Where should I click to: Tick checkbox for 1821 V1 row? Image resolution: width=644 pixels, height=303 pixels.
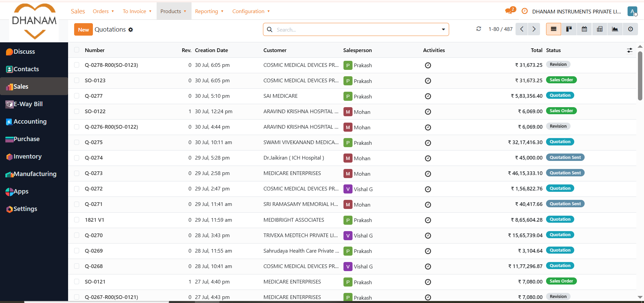(x=77, y=220)
